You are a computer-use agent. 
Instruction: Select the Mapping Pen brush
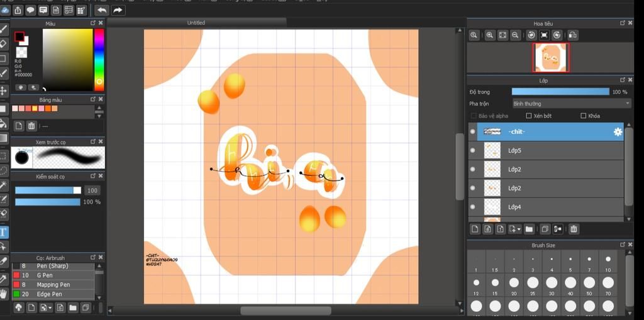tap(53, 285)
